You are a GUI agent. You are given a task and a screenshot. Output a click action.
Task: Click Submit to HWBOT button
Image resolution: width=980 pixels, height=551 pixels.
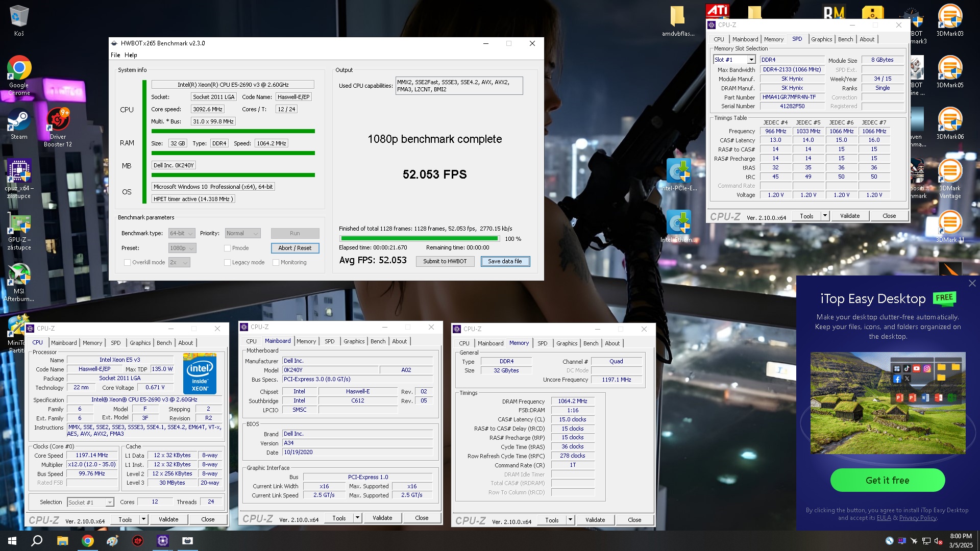tap(445, 261)
